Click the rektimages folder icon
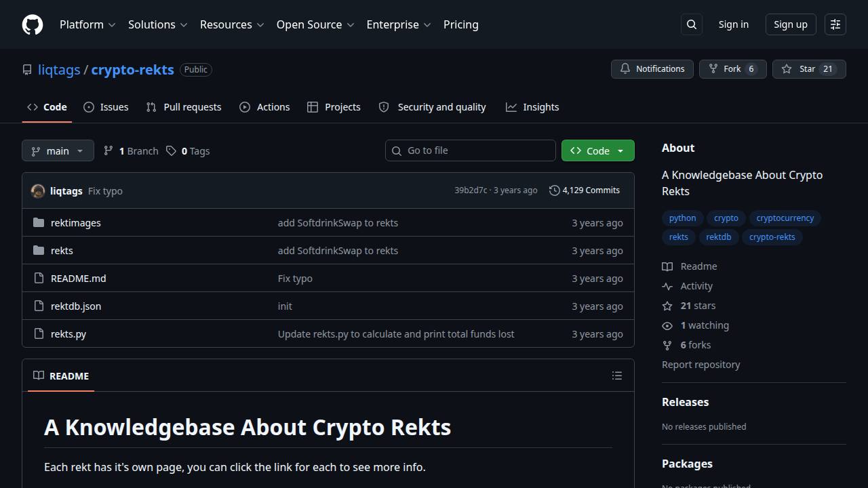The height and width of the screenshot is (488, 868). click(39, 222)
